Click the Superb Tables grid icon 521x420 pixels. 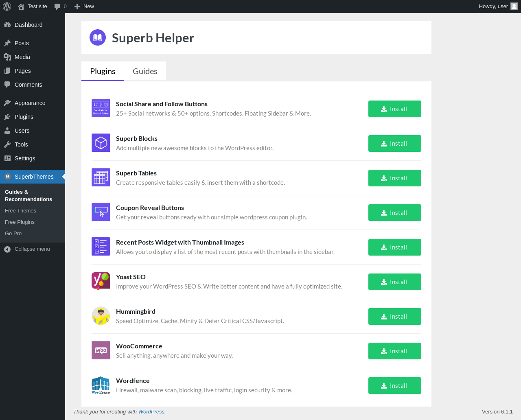[x=101, y=177]
